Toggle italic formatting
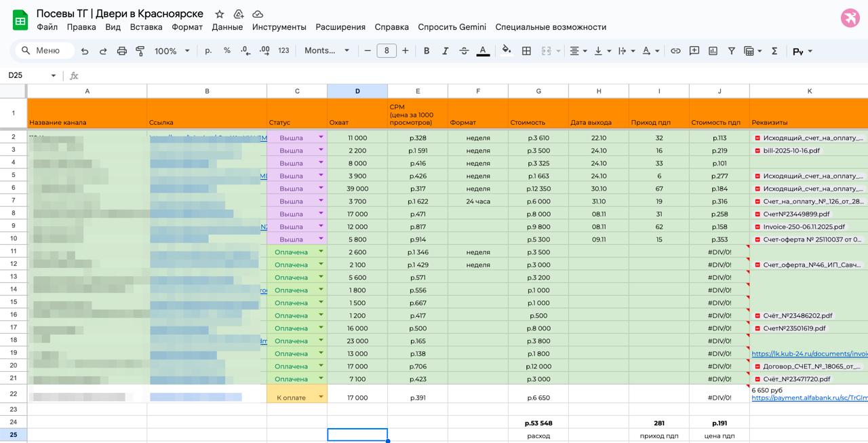The width and height of the screenshot is (868, 443). (x=446, y=51)
